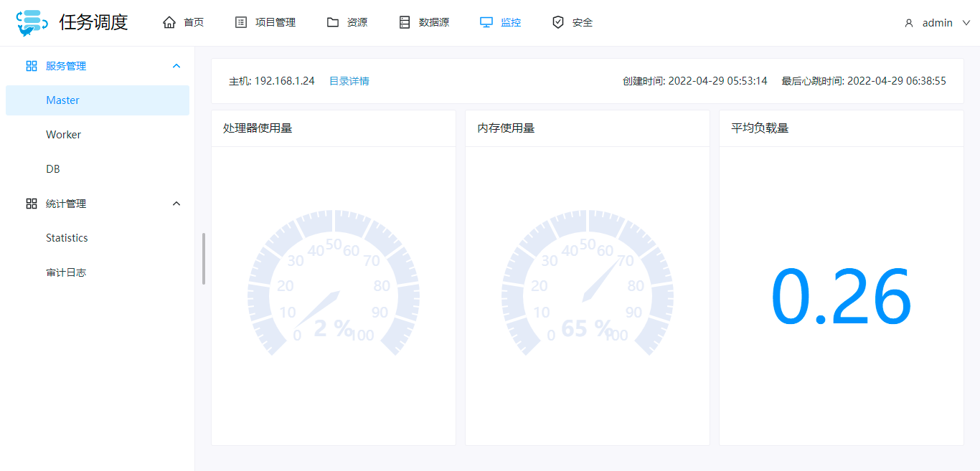Click the database icon for 数据源

coord(405,23)
